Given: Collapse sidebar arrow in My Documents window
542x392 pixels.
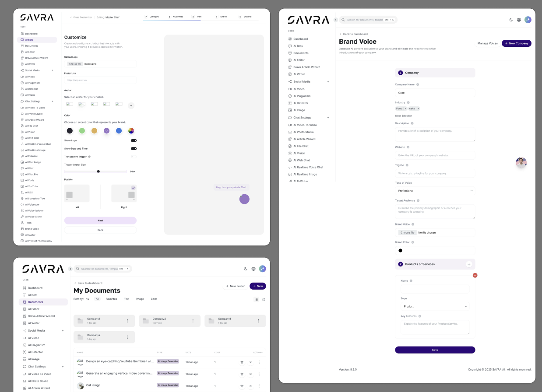Looking at the screenshot, I should (x=70, y=269).
